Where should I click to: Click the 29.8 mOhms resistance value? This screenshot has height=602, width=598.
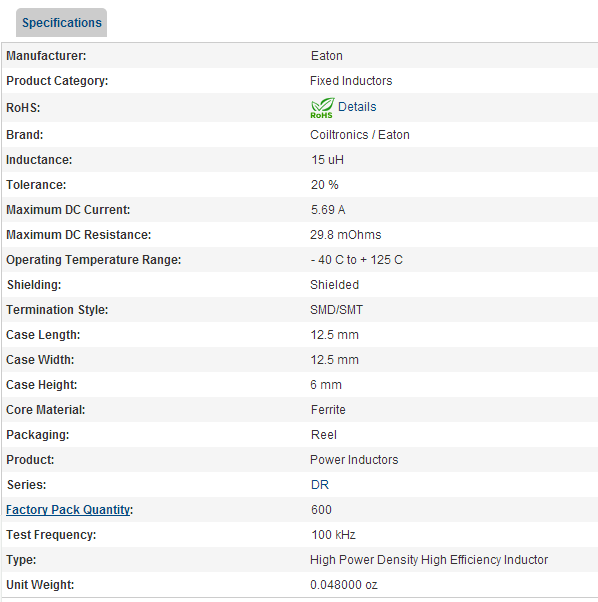click(x=346, y=235)
